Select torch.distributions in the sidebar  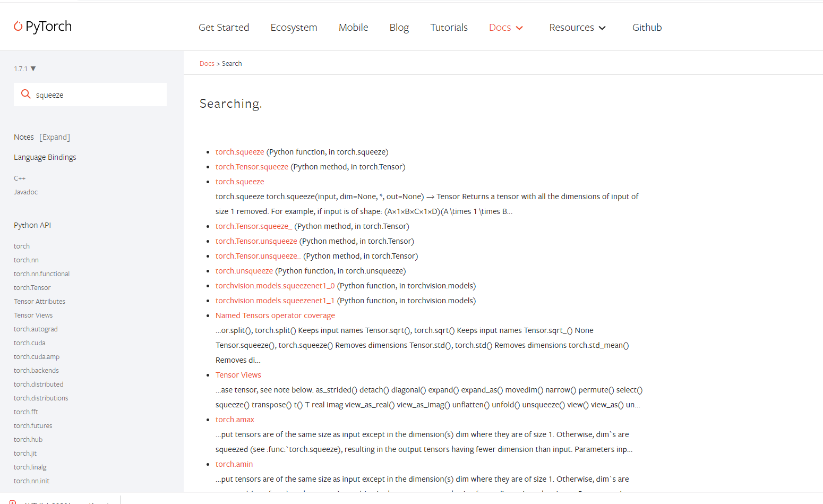click(x=41, y=398)
